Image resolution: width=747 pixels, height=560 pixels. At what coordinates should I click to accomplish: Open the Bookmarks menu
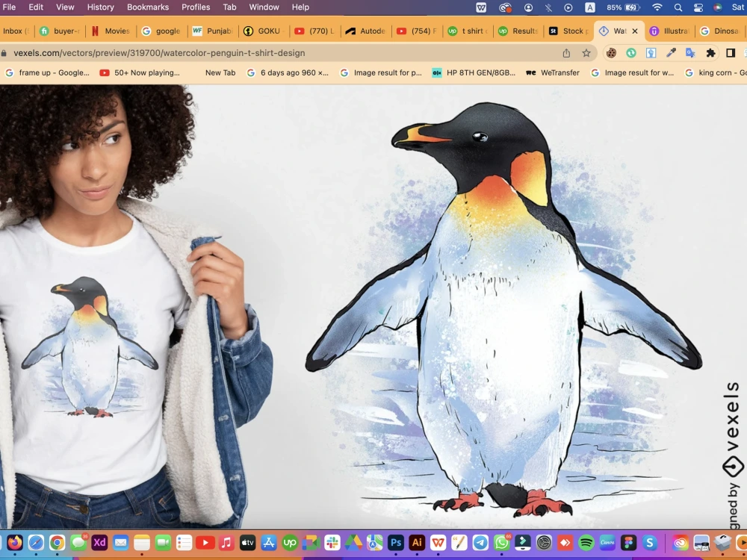pyautogui.click(x=148, y=7)
